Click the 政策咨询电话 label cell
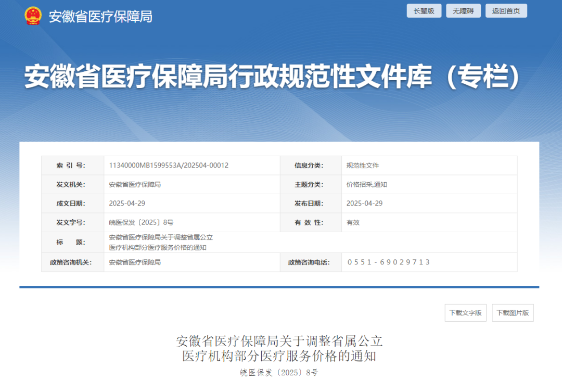The image size is (562, 392). coord(311,262)
